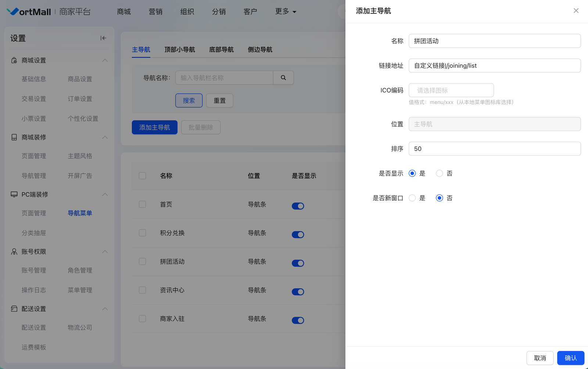Select 否 for 是否显示
The width and height of the screenshot is (588, 369).
[x=440, y=173]
